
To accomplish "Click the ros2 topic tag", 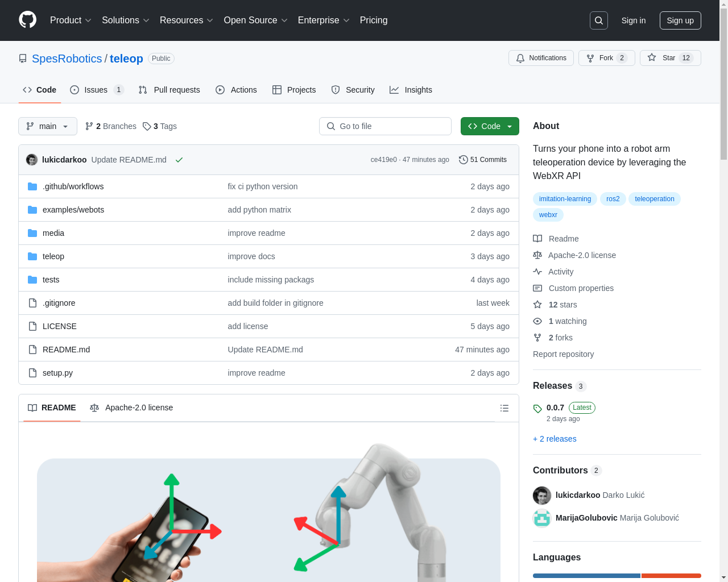I will point(613,199).
